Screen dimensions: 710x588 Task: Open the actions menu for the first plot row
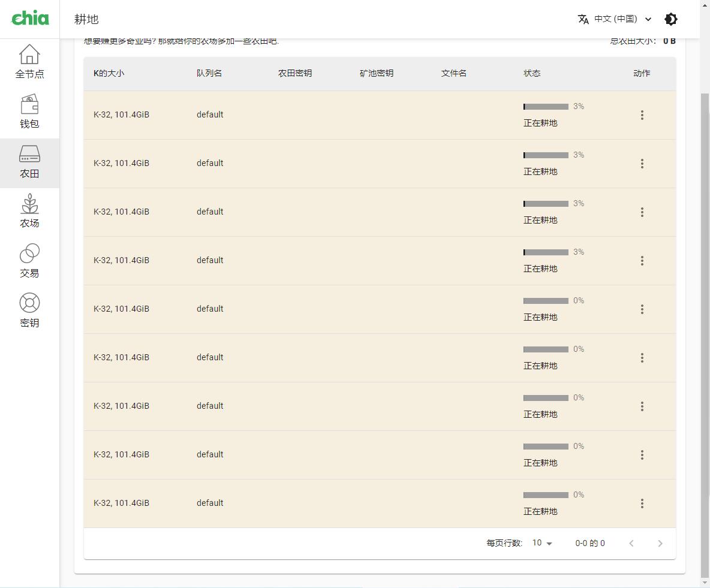[x=642, y=114]
